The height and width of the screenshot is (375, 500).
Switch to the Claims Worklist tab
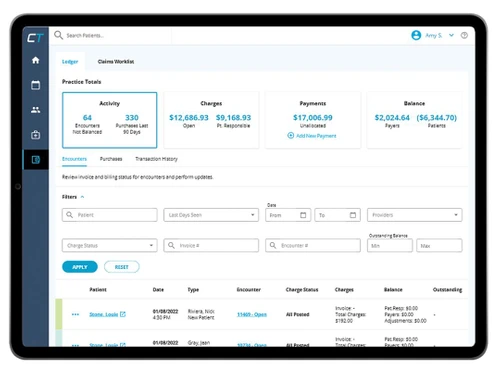pyautogui.click(x=116, y=62)
